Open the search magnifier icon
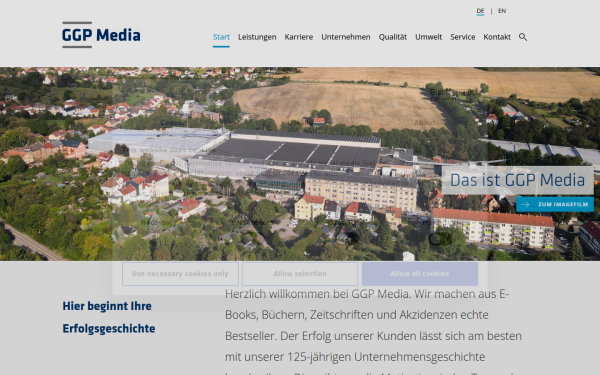Image resolution: width=600 pixels, height=375 pixels. (523, 37)
